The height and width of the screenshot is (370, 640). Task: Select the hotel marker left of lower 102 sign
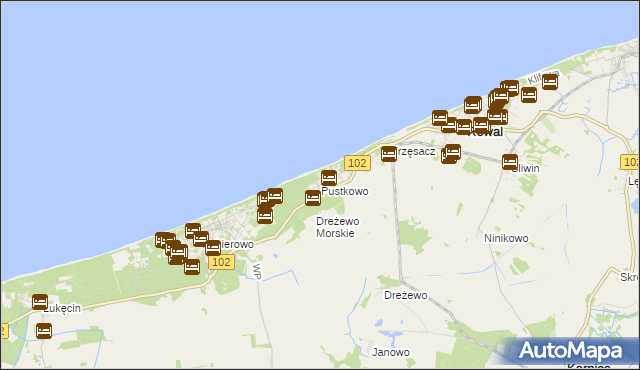[192, 267]
